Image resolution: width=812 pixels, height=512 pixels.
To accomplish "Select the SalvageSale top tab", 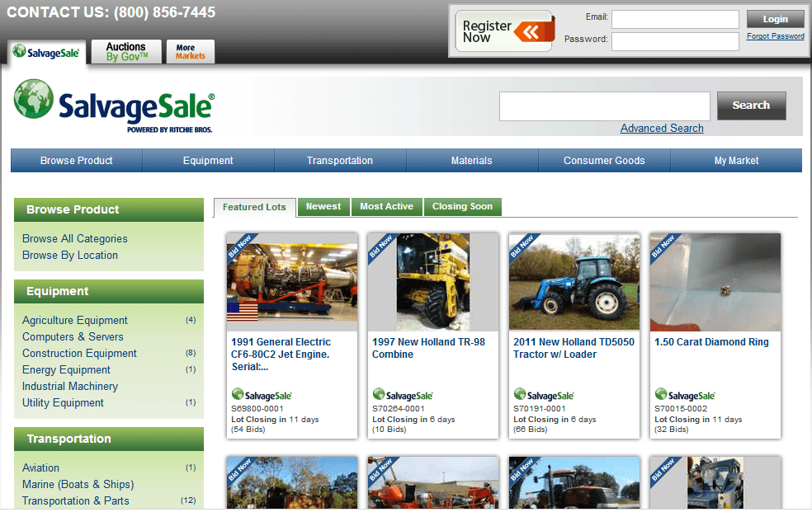I will point(46,52).
